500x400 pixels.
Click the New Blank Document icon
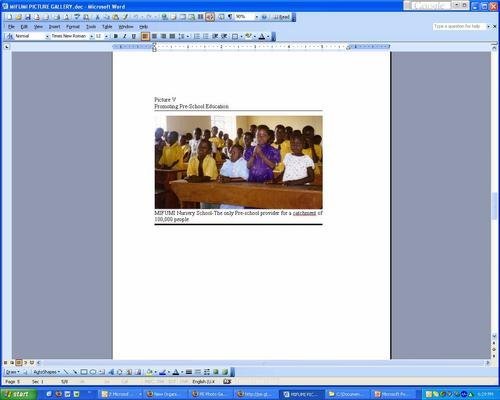click(10, 17)
